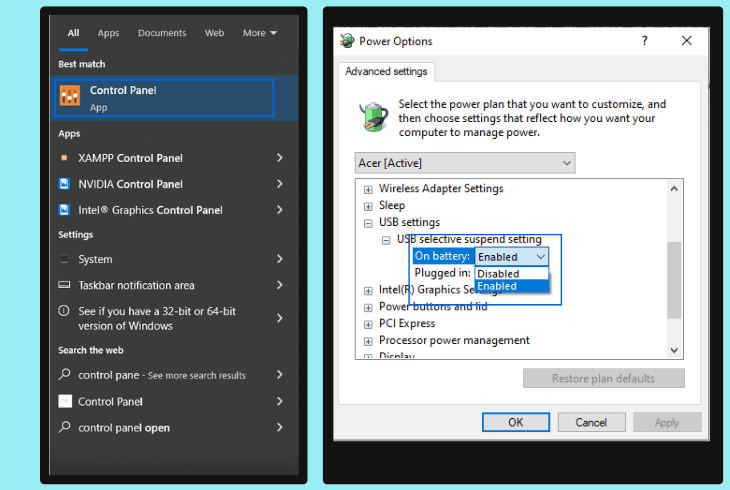Open the Acer [Active] power plan dropdown

coord(465,163)
